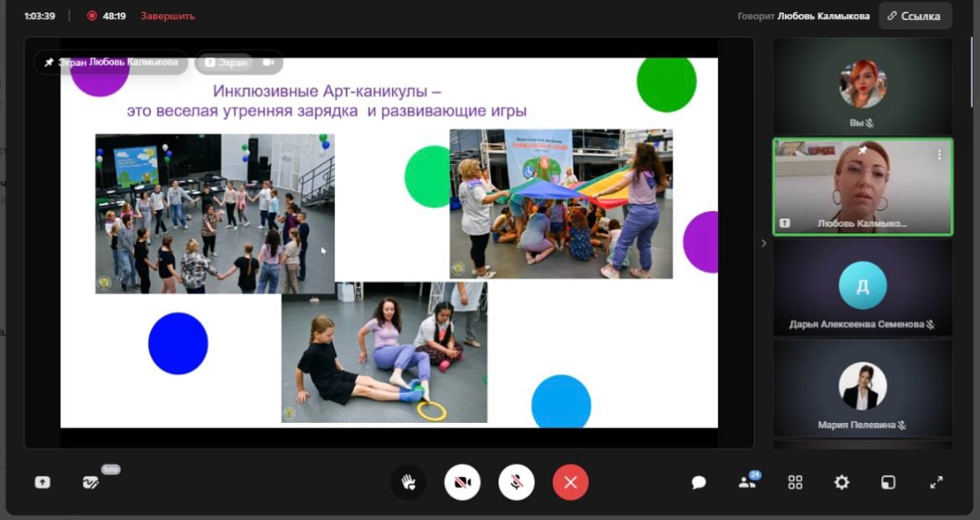Viewport: 980px width, 520px height.
Task: Open the chat panel
Action: 699,482
